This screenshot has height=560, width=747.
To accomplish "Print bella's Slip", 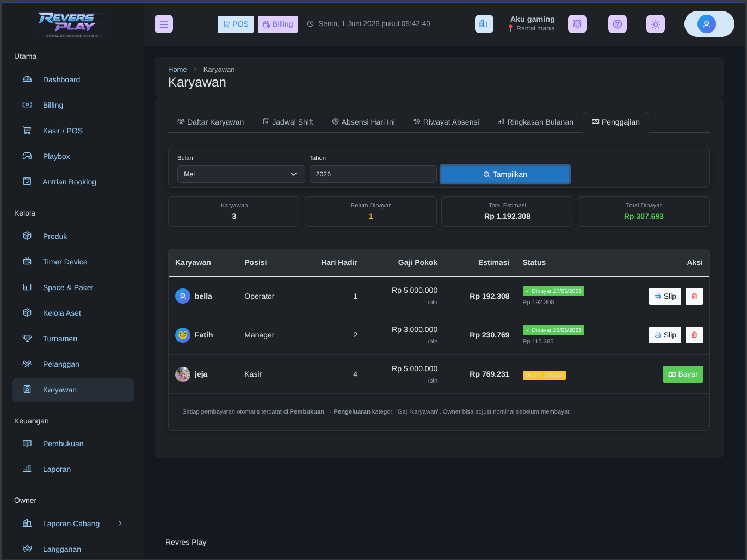I will pyautogui.click(x=665, y=296).
